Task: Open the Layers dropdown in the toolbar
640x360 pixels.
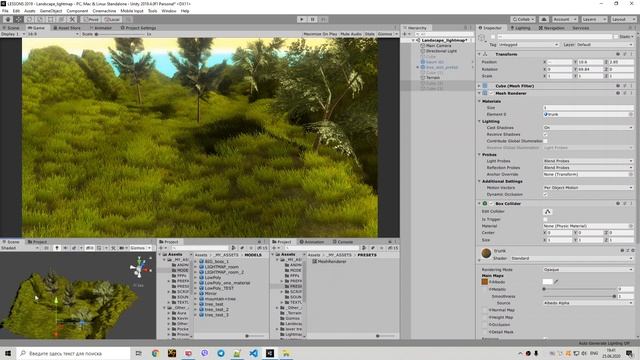Action: (593, 19)
